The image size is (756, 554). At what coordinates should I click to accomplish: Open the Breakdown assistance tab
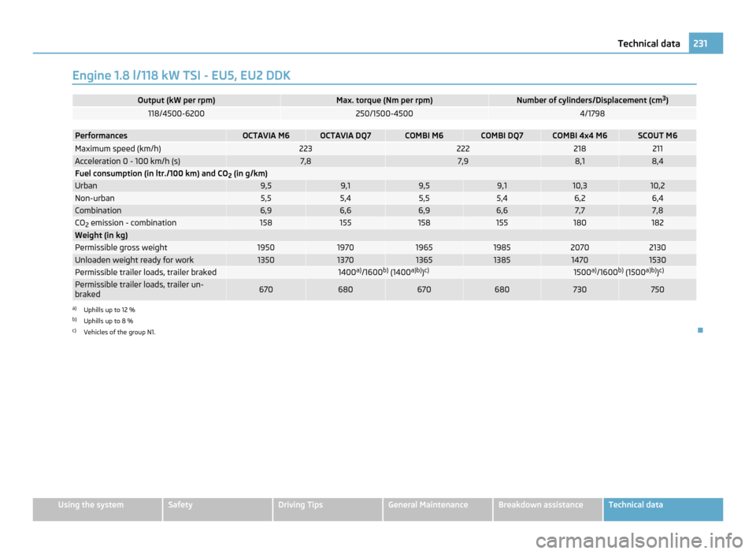(x=548, y=509)
